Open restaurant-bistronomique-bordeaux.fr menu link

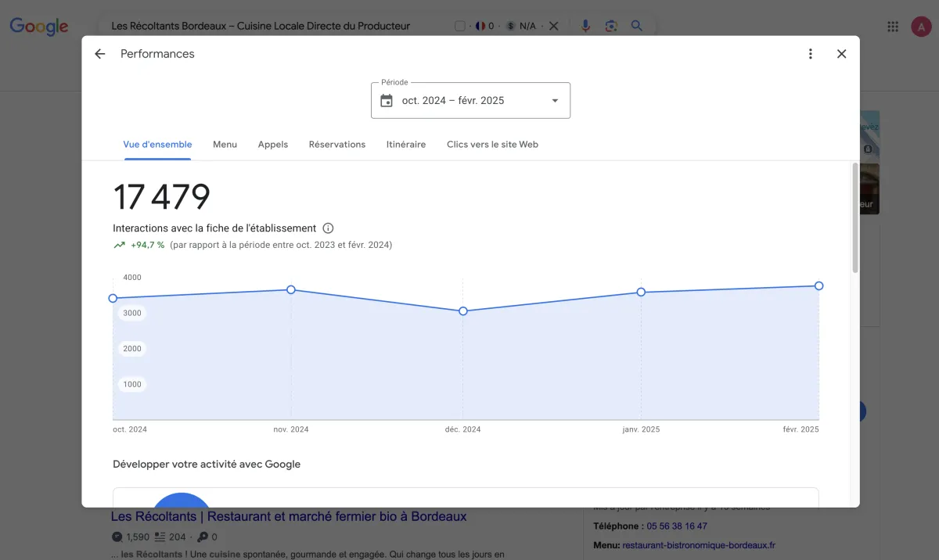pyautogui.click(x=699, y=545)
